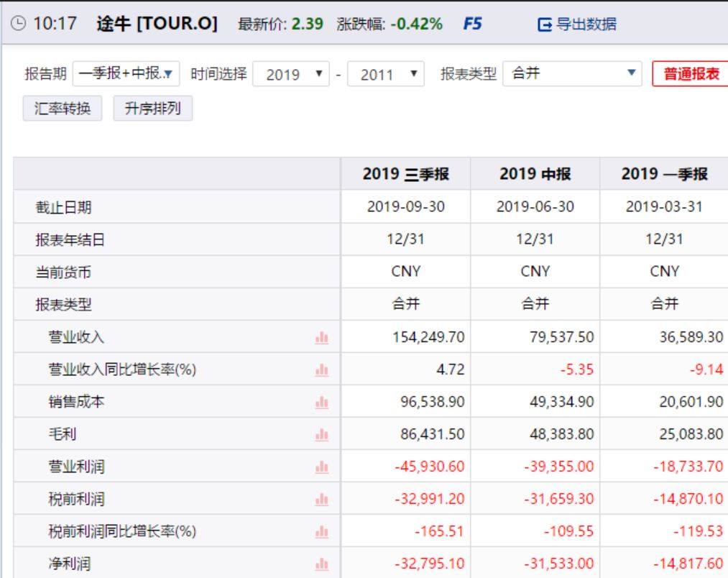Screen dimensions: 728x578
Task: Click the 截止日期 row label
Action: click(64, 207)
